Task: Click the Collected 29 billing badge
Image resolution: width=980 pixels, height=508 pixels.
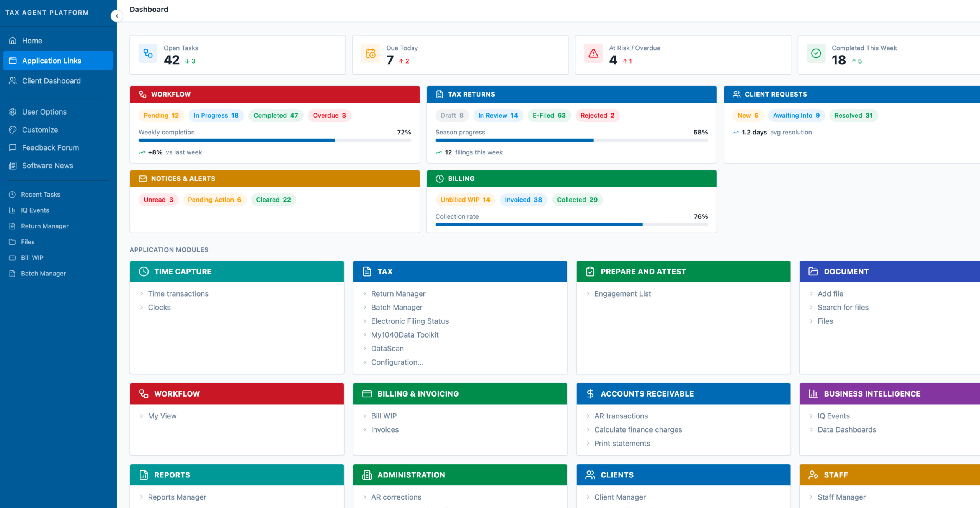Action: tap(577, 200)
